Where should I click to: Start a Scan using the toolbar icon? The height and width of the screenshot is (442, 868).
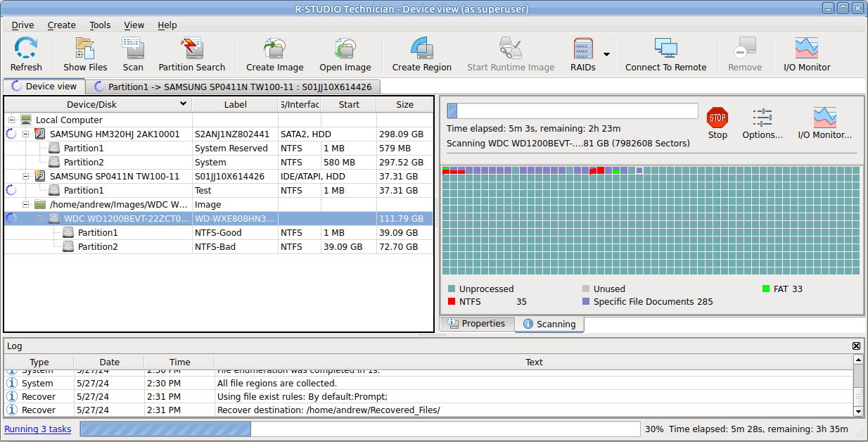pos(133,49)
